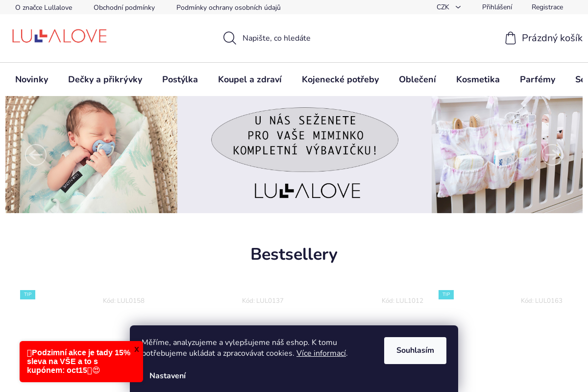Click the search magnifier icon
Screen dimensions: 588x392
pos(230,38)
